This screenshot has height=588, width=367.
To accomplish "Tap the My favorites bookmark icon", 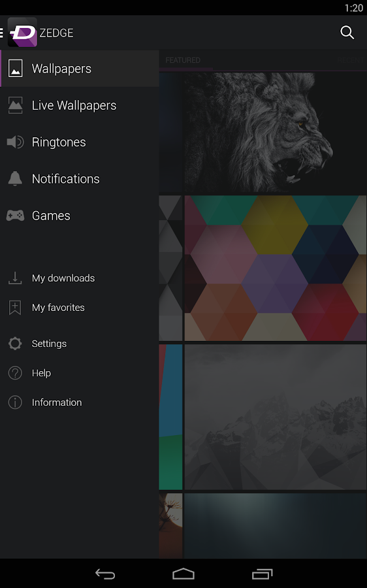I will click(15, 308).
